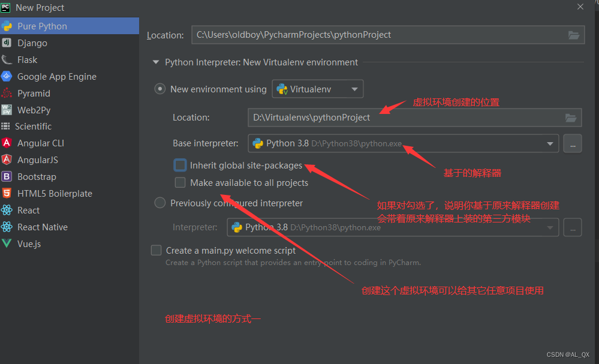Screen dimensions: 599x364
Task: Click ellipsis button beside Base interpreter
Action: 572,143
